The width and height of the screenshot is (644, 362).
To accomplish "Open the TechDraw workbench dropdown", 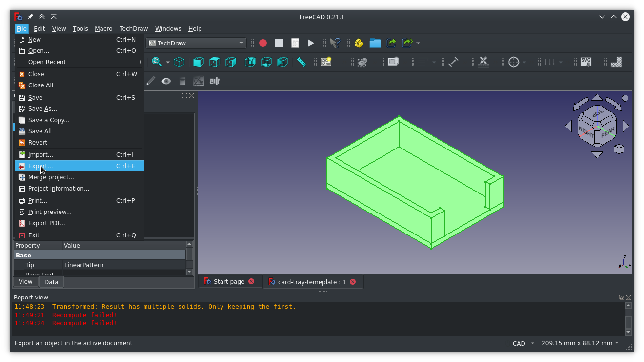I will pyautogui.click(x=196, y=43).
